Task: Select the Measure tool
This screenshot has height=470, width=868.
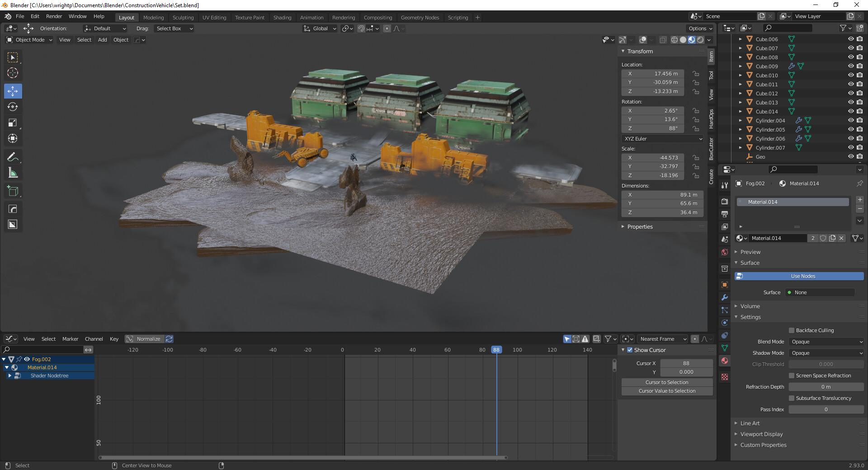Action: tap(13, 173)
